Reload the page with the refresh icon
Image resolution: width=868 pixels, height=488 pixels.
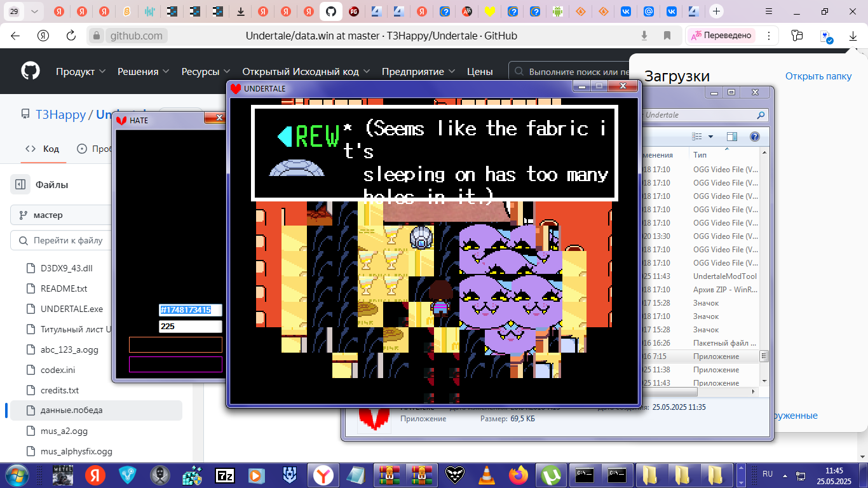point(71,36)
